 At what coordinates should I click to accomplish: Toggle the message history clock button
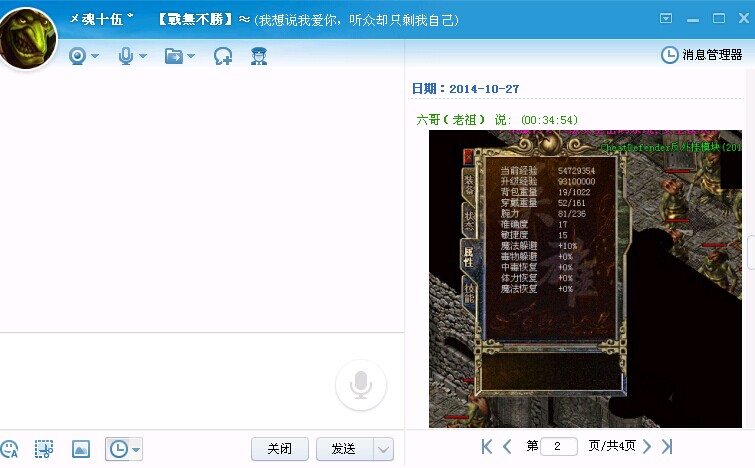point(118,449)
